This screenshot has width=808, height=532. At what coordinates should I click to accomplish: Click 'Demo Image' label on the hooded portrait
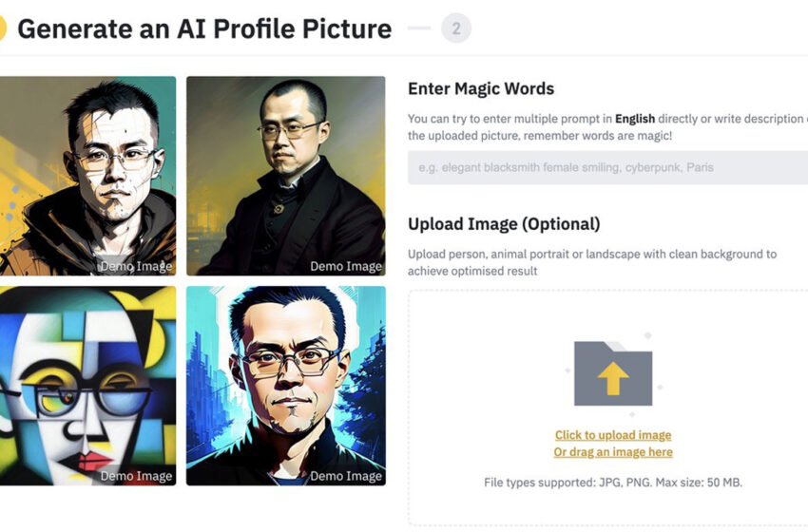point(136,266)
